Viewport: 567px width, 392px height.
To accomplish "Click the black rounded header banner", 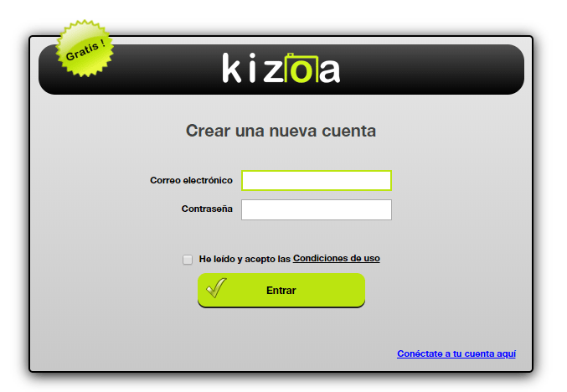I will (281, 70).
